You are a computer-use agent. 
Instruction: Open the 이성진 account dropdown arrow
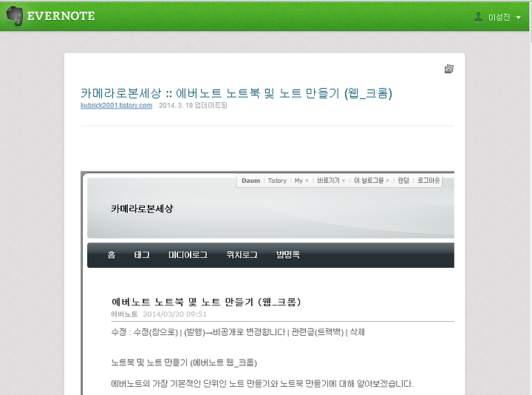pyautogui.click(x=519, y=17)
